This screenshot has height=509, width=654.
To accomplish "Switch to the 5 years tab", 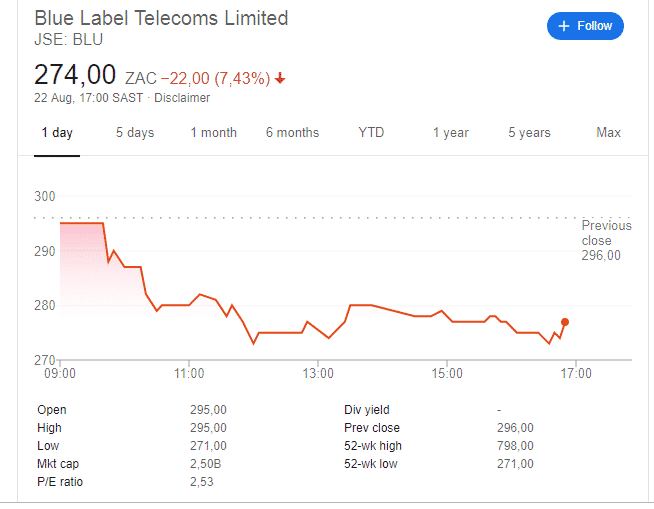I will pos(529,133).
